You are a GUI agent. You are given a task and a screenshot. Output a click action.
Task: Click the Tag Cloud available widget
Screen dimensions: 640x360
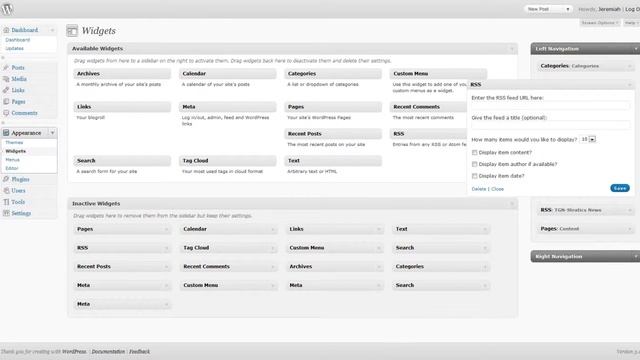click(228, 161)
